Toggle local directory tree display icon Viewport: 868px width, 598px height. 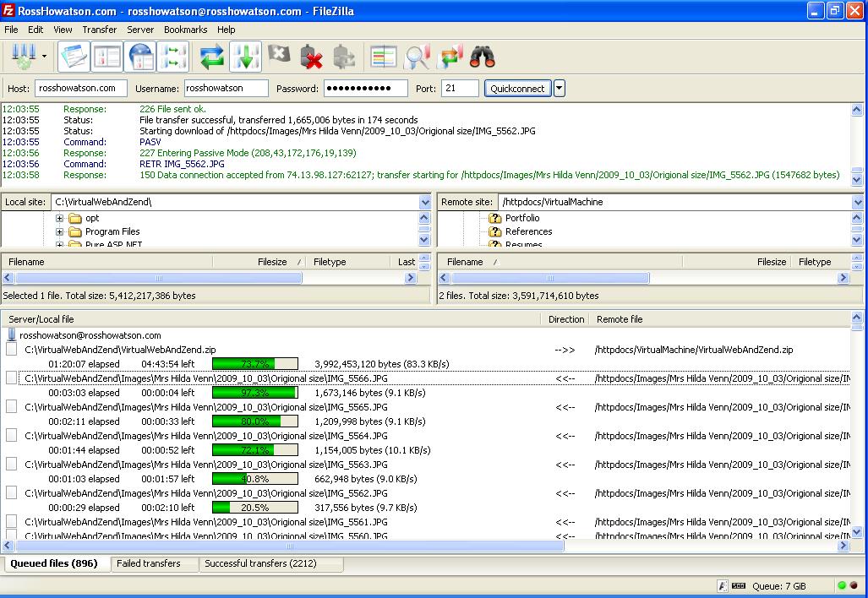[x=106, y=57]
